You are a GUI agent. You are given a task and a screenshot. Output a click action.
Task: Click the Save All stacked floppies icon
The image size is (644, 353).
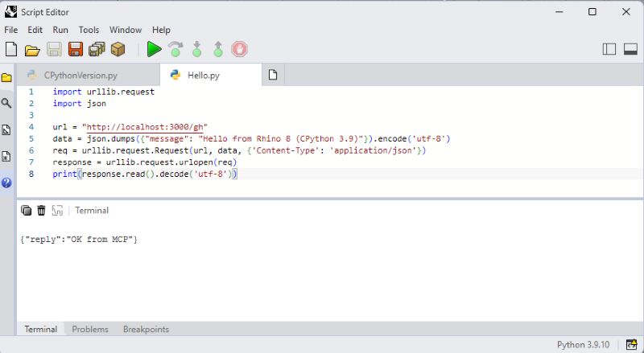coord(97,49)
